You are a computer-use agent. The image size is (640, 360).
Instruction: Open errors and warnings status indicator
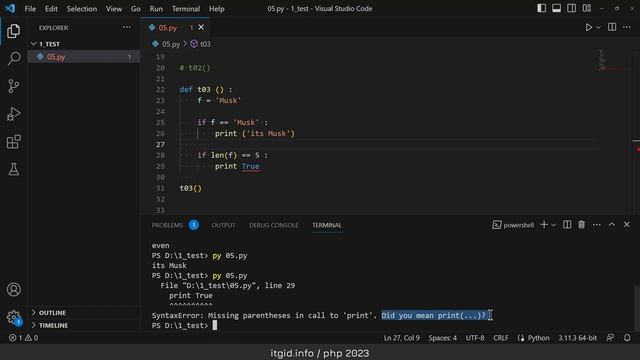[23, 338]
